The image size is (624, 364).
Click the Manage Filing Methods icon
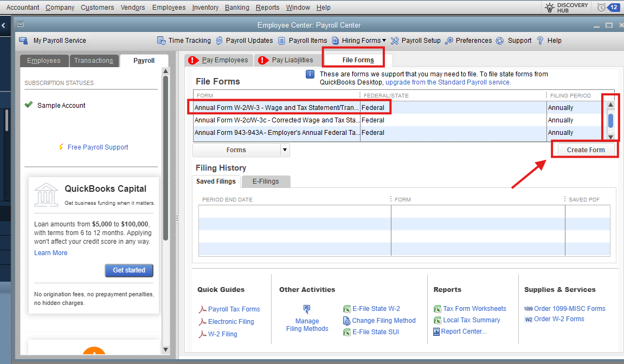[307, 309]
